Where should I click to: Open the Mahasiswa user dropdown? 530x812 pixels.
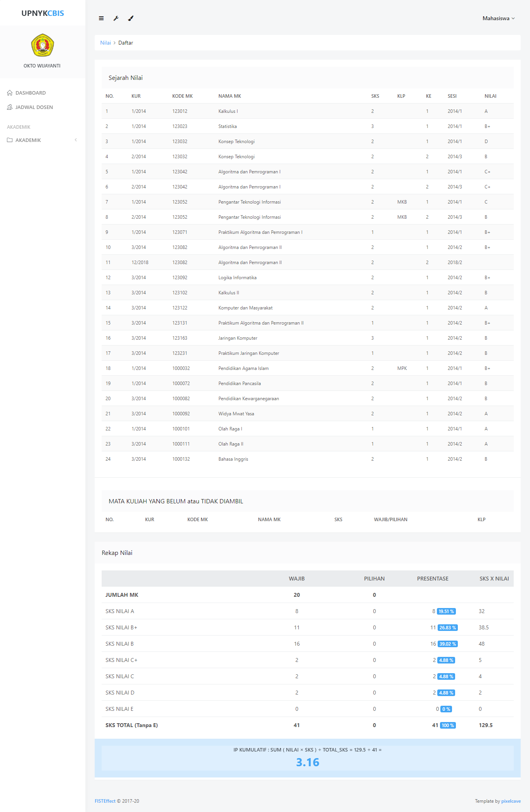click(x=498, y=18)
